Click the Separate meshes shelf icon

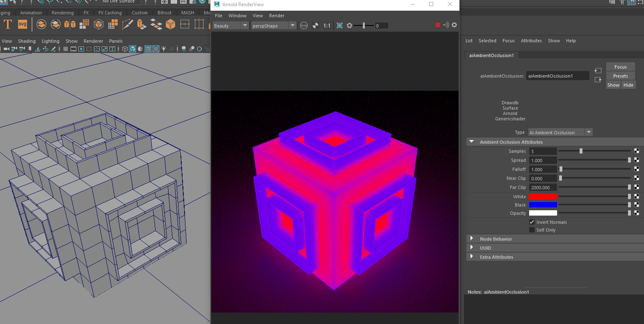(56, 25)
